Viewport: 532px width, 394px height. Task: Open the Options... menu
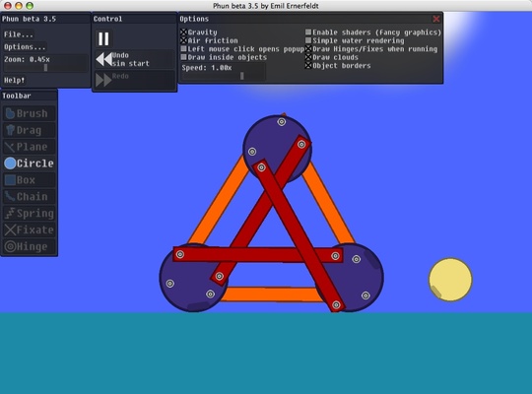point(25,47)
